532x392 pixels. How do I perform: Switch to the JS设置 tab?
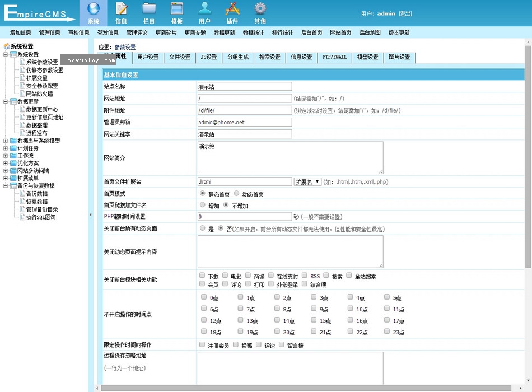point(209,57)
